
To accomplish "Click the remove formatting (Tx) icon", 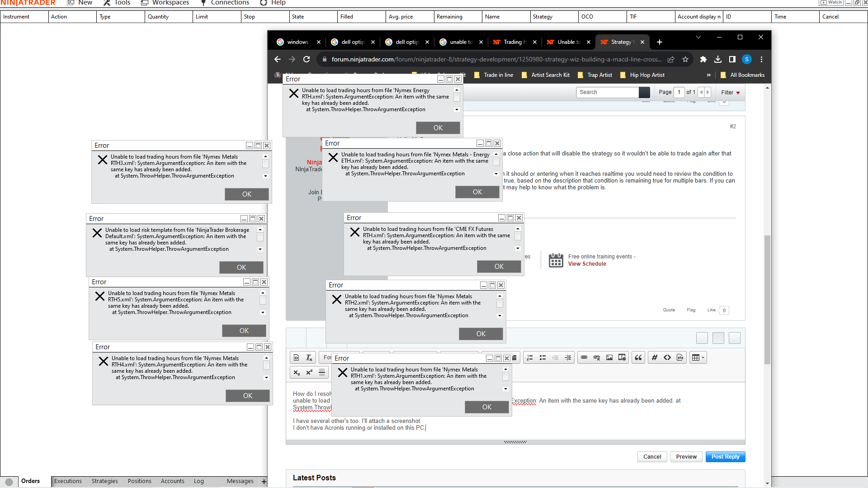I will [x=309, y=357].
